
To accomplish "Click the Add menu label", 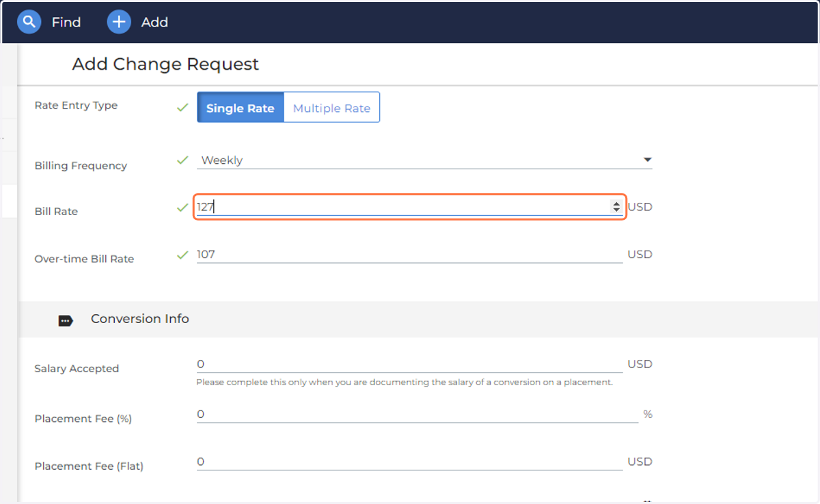I will (154, 23).
